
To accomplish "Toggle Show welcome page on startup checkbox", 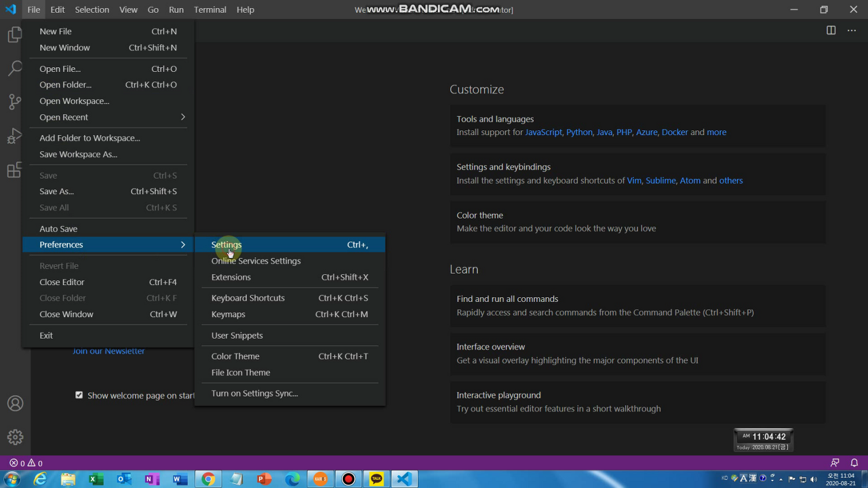I will click(x=79, y=395).
